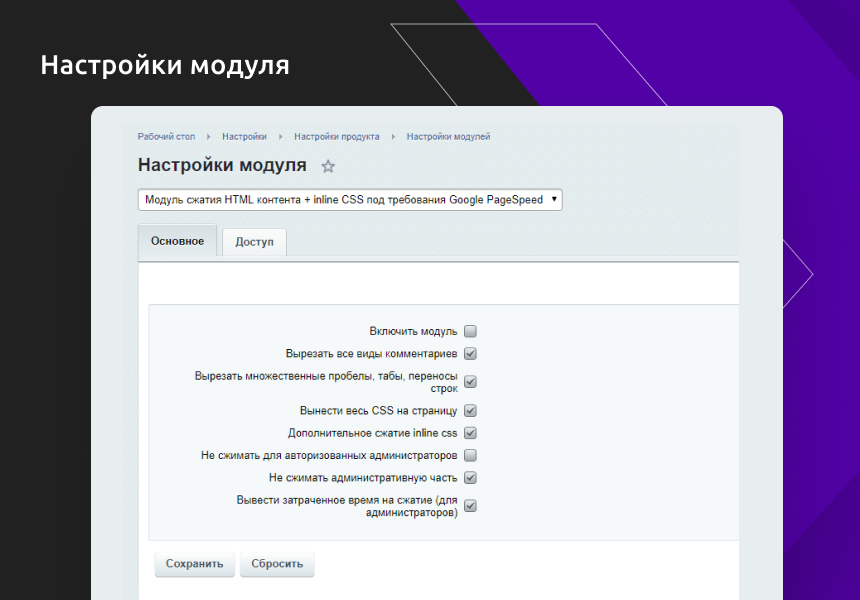Screen dimensions: 860x600
Task: Click the favorites star next to page title
Action: pyautogui.click(x=328, y=166)
